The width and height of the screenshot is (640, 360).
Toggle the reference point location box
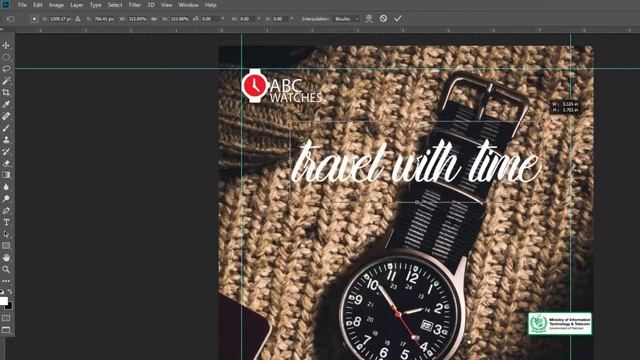(34, 19)
